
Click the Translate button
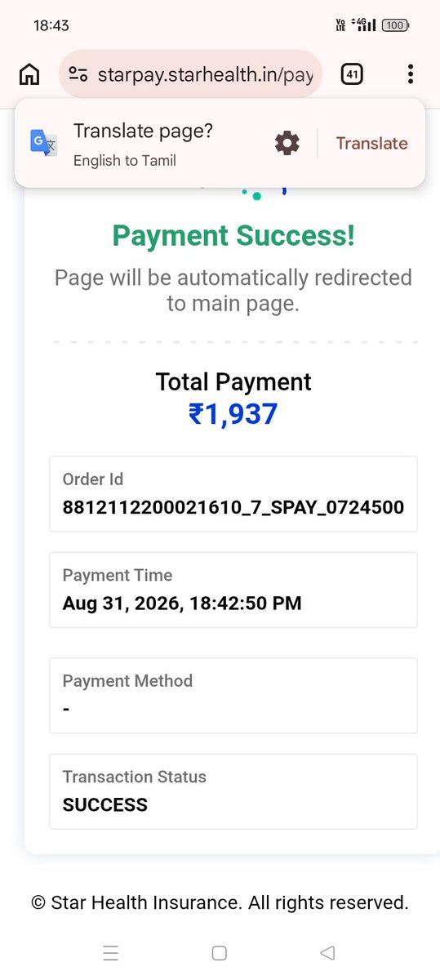tap(371, 143)
